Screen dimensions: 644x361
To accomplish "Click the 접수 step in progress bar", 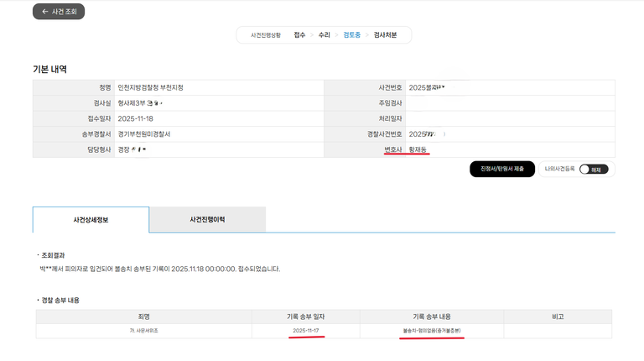I will click(x=299, y=35).
